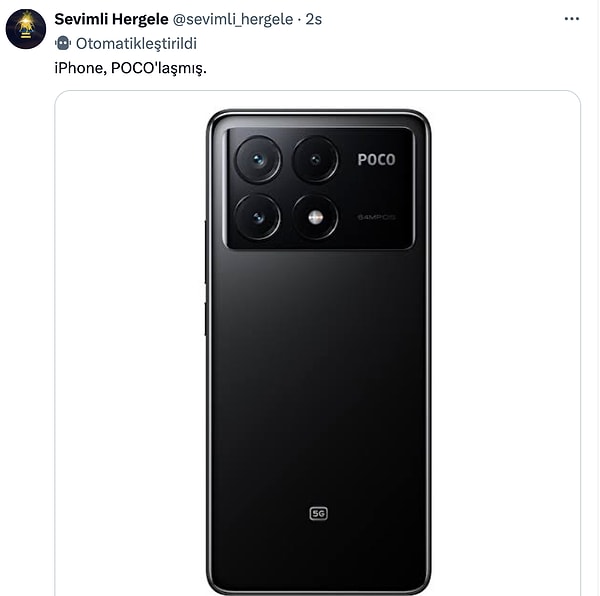The image size is (600, 596).
Task: Click the bottom-left camera lens
Action: pyautogui.click(x=258, y=216)
